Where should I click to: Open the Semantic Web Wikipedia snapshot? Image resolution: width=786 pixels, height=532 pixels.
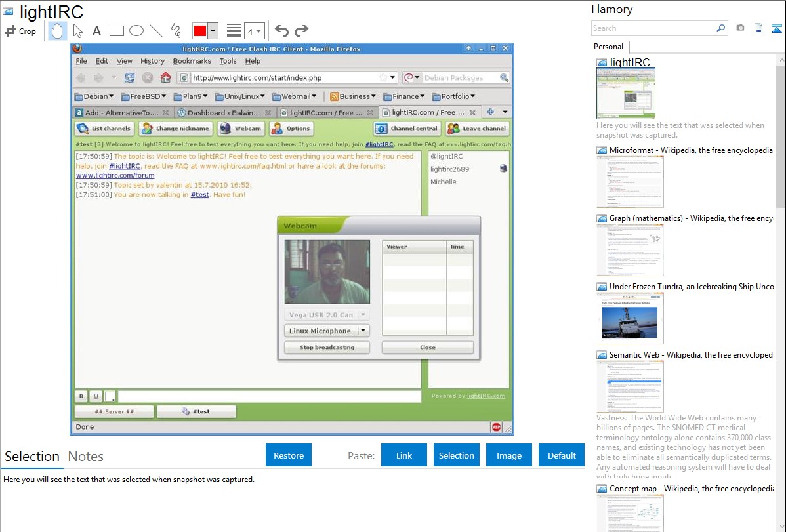pos(630,386)
